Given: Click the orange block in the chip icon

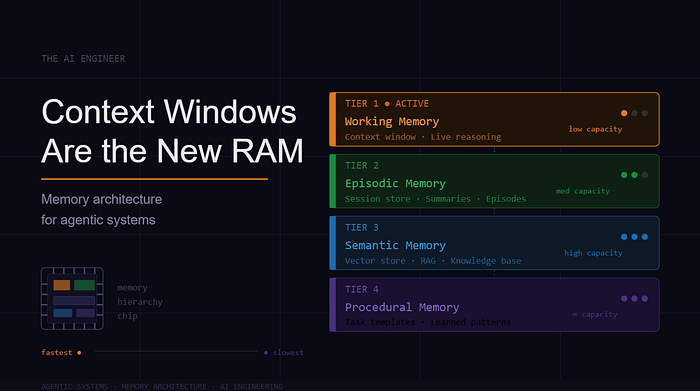Looking at the screenshot, I should coord(62,285).
